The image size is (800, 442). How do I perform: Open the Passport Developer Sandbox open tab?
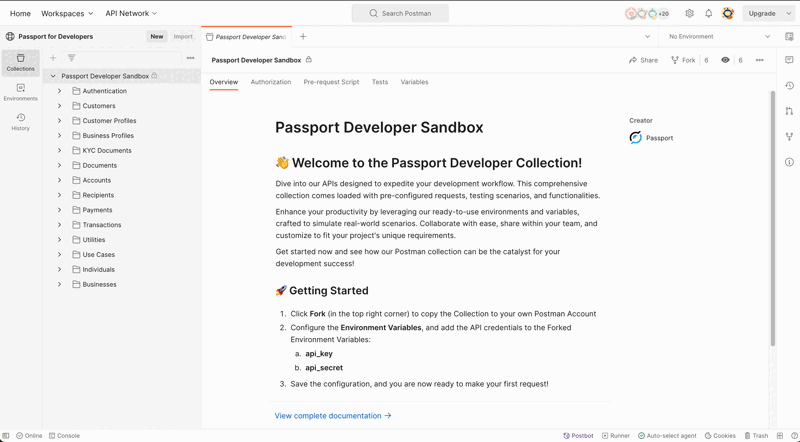click(x=246, y=37)
